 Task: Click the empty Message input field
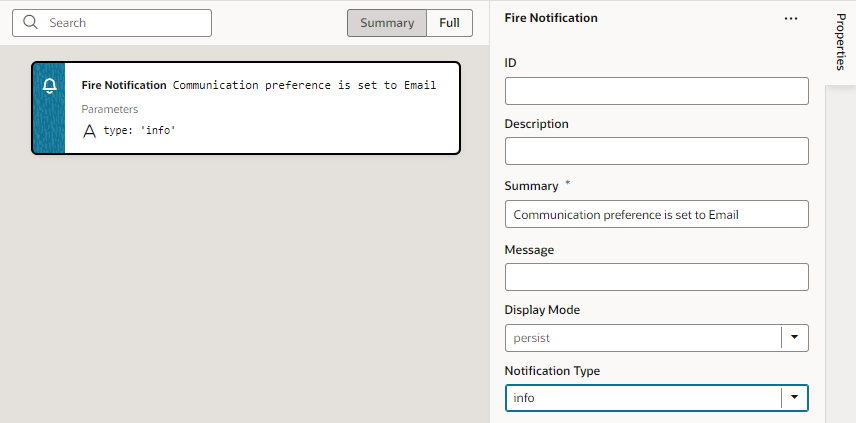tap(656, 277)
